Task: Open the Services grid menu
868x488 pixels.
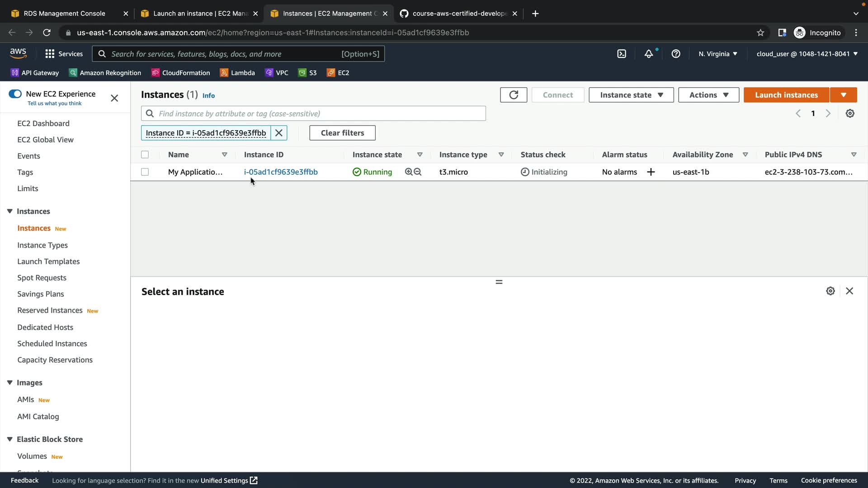Action: click(50, 54)
